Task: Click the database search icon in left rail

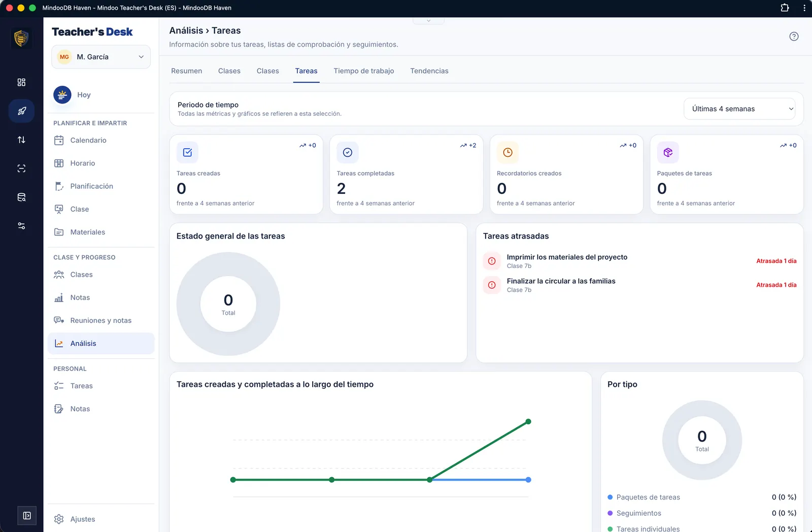Action: coord(21,197)
